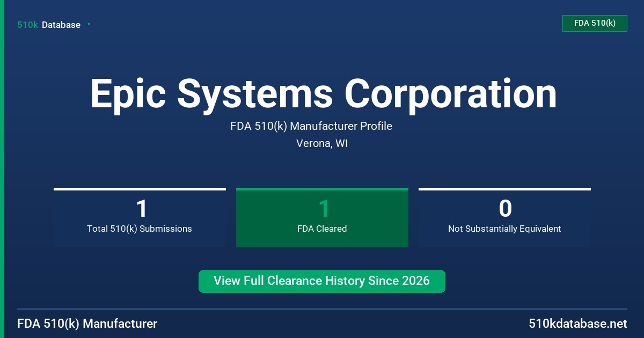Select the Epic Systems Corporation heading
644x338 pixels.
(324, 94)
